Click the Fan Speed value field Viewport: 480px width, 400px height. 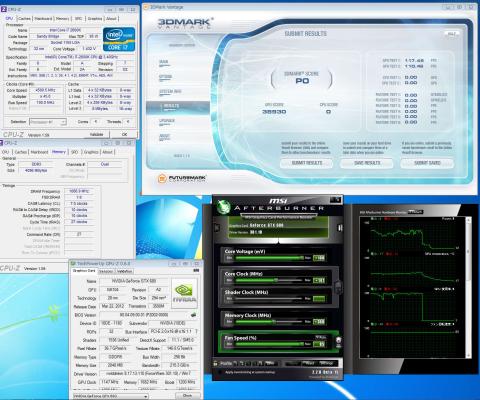(x=319, y=344)
